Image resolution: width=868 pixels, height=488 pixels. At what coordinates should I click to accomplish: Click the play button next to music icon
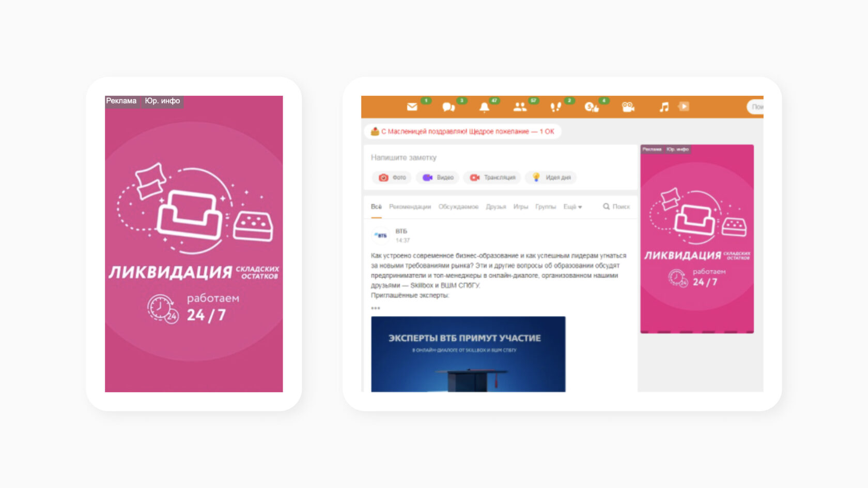pos(684,106)
